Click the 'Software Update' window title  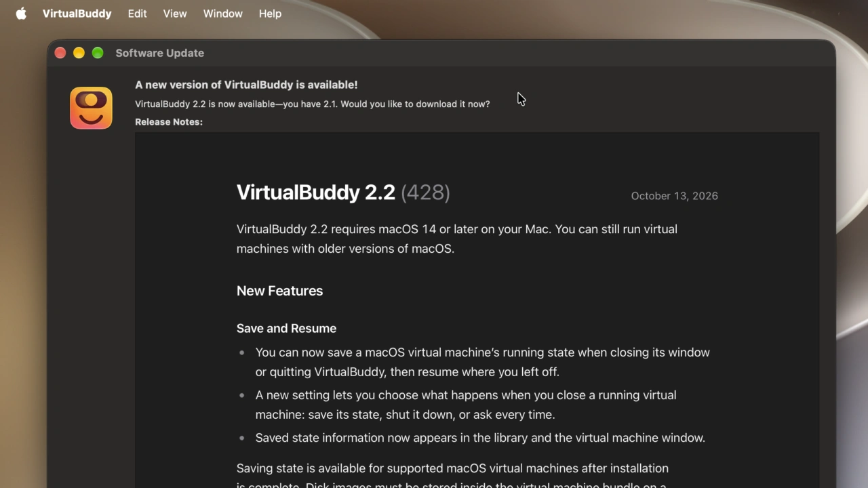159,53
